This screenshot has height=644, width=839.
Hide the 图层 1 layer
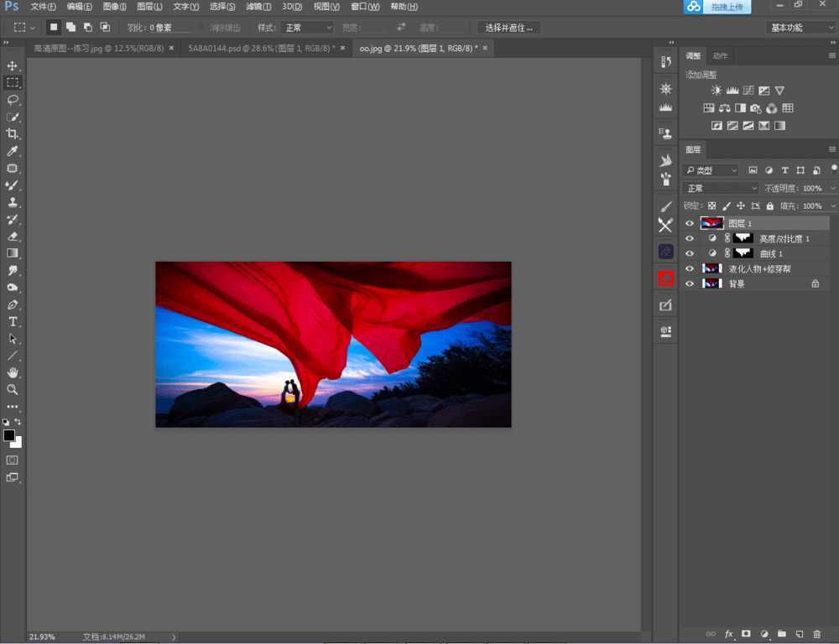click(690, 223)
